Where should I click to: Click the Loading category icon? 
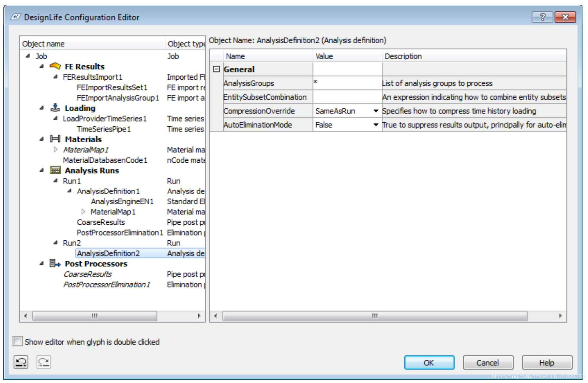click(x=55, y=108)
